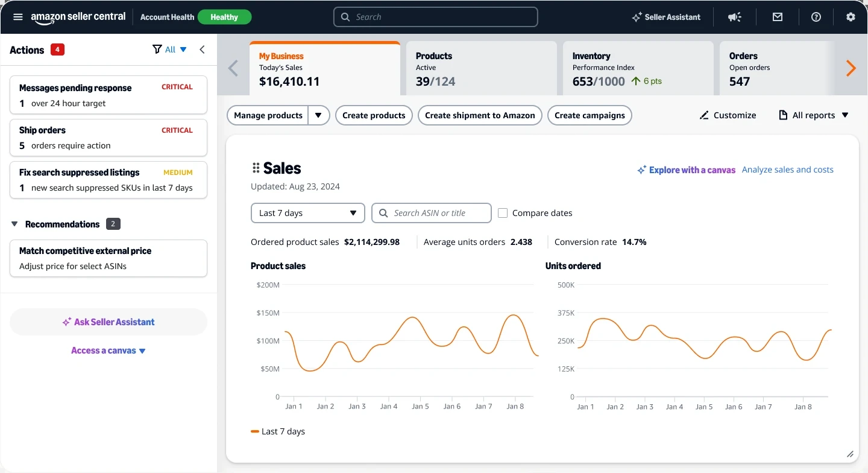
Task: Select the Products tab card
Action: 482,68
